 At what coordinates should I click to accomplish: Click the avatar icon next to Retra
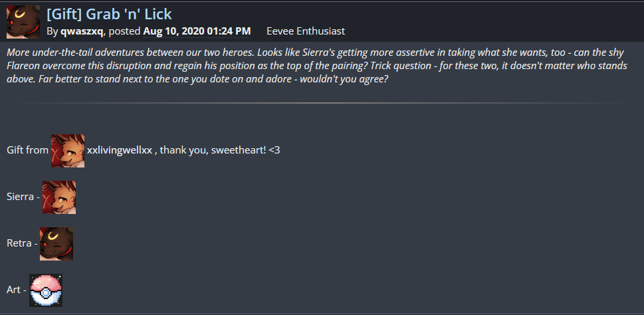pyautogui.click(x=56, y=244)
